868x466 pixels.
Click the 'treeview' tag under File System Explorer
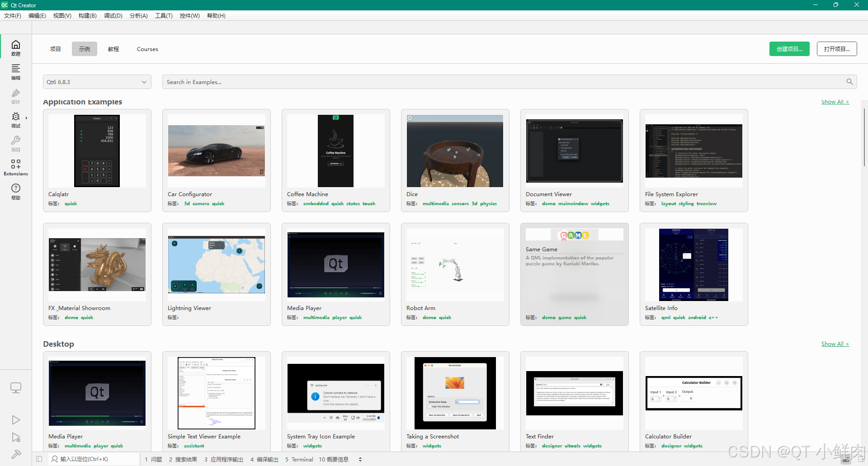coord(707,204)
